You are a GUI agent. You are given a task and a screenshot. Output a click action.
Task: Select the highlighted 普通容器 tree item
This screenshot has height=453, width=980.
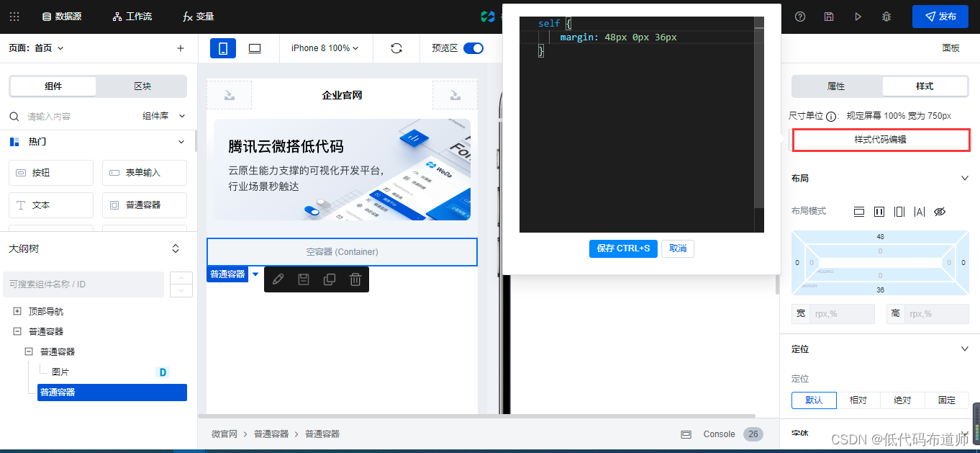click(x=112, y=393)
